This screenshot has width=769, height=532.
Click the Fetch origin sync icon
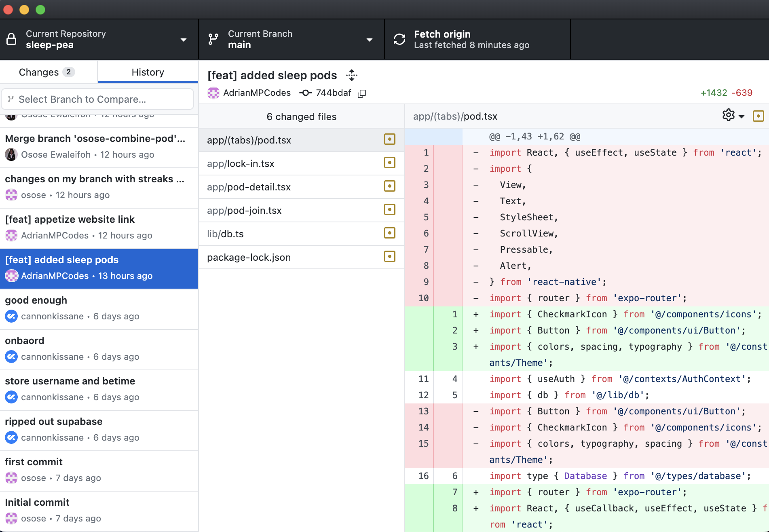pos(399,40)
